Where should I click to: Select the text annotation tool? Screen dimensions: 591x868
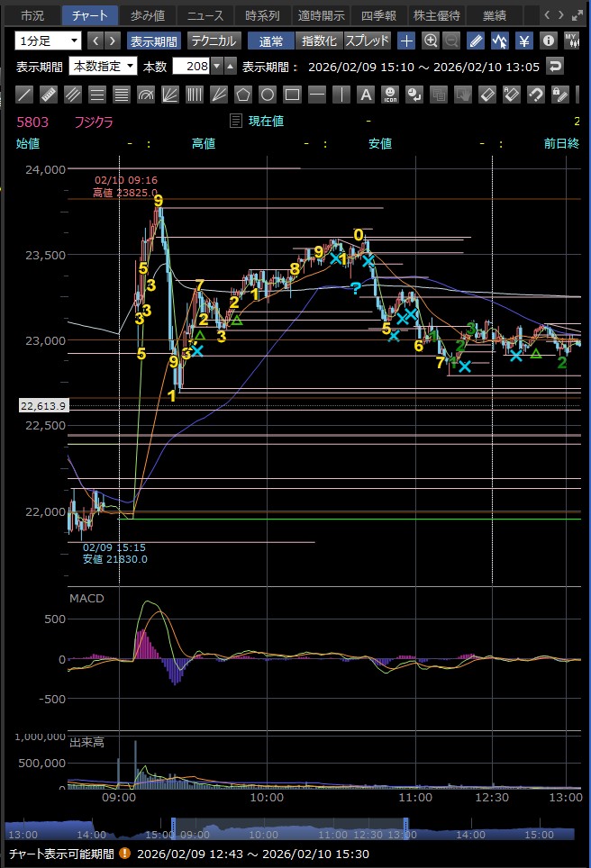tap(365, 94)
